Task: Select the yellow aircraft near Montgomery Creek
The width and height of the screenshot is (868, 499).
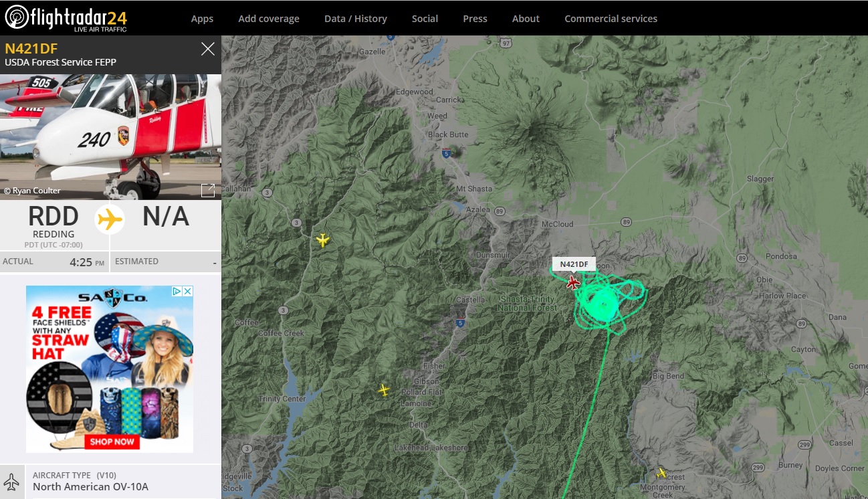Action: tap(661, 474)
